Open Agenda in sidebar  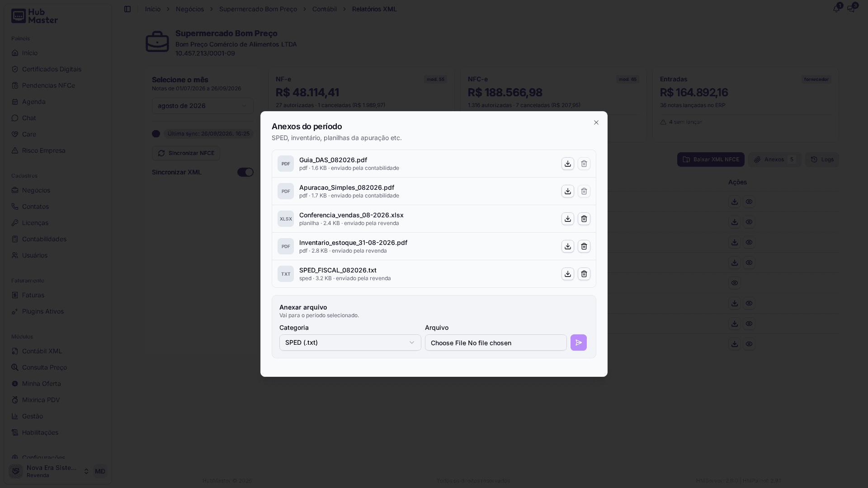[x=58, y=102]
